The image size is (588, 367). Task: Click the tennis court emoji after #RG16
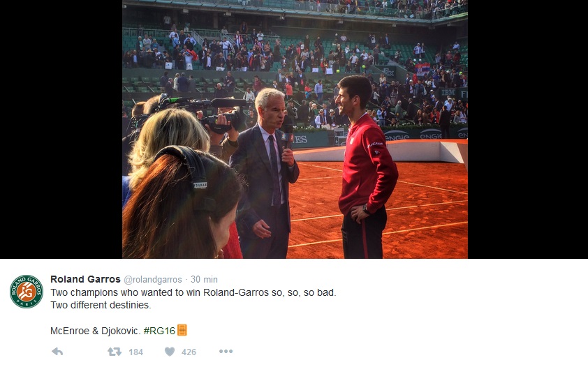[182, 330]
